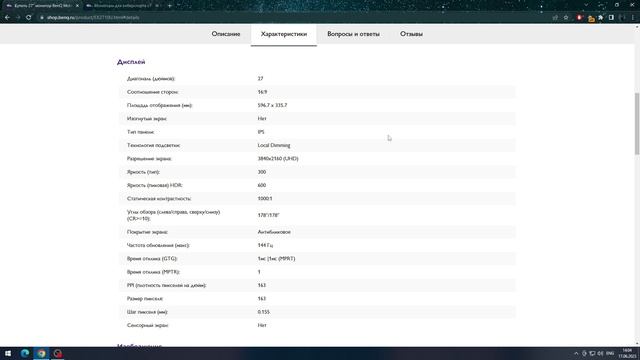Click the Диагональ (дюймов) label

151,79
